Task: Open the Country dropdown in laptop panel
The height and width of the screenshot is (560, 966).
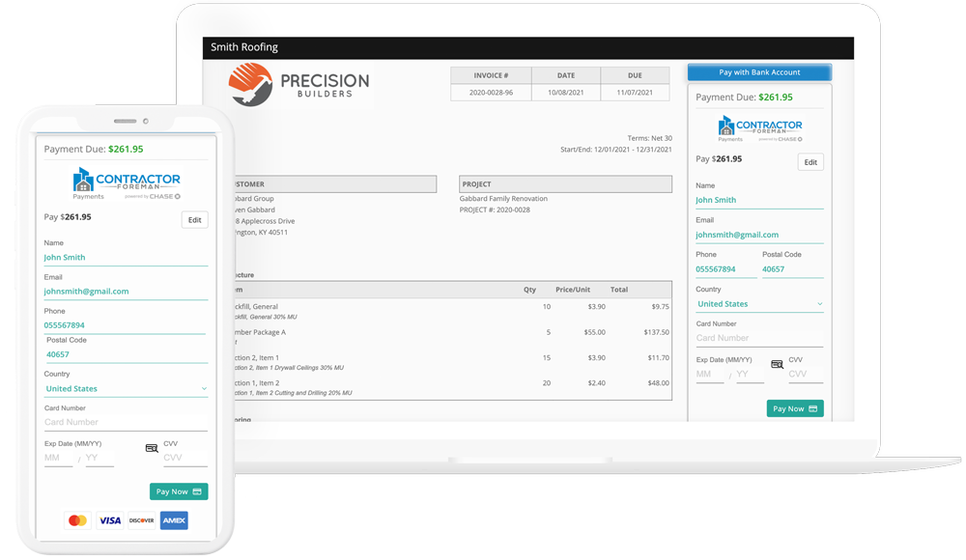Action: [759, 304]
